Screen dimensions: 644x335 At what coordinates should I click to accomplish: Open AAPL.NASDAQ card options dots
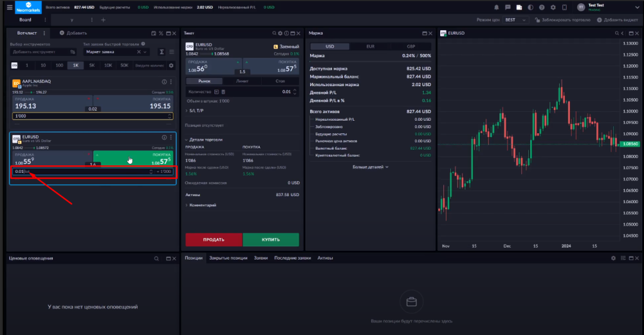click(x=171, y=82)
